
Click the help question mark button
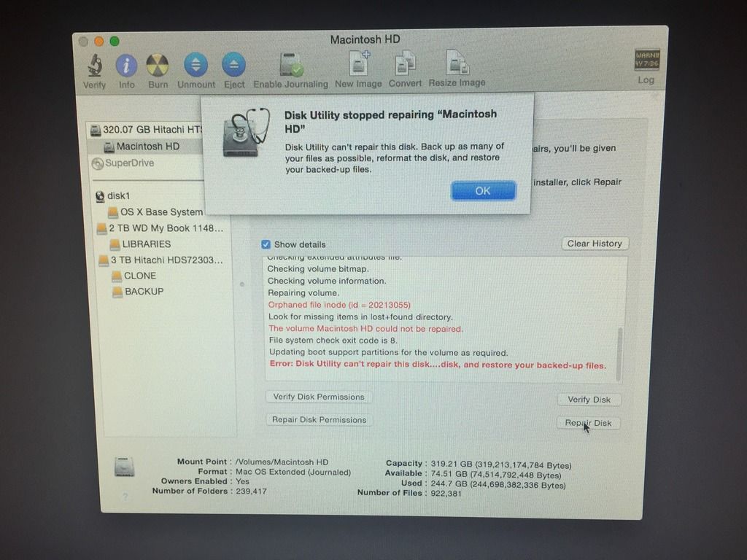[125, 497]
